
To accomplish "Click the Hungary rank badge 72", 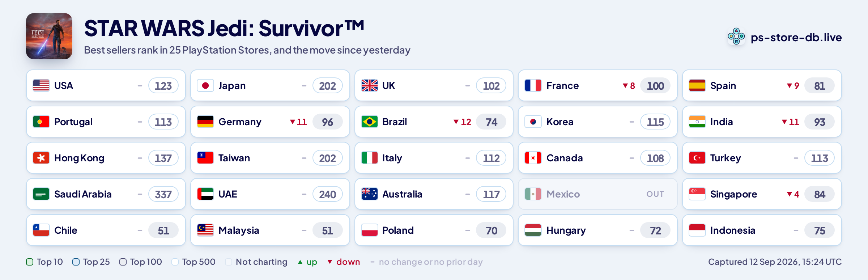I will click(655, 230).
